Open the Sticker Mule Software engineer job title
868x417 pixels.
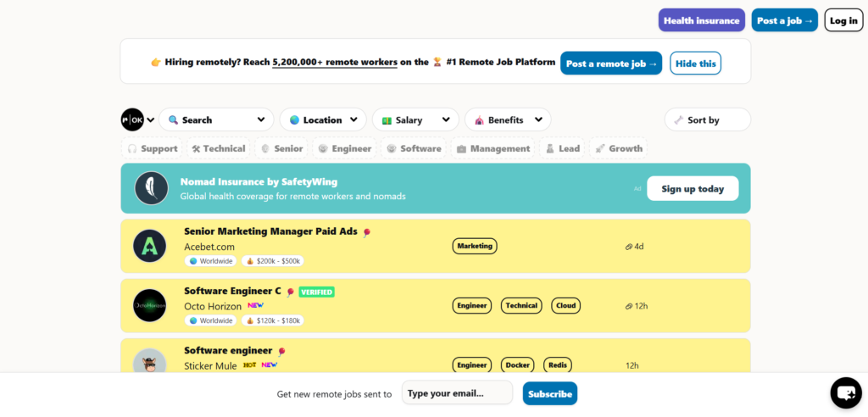(x=228, y=351)
